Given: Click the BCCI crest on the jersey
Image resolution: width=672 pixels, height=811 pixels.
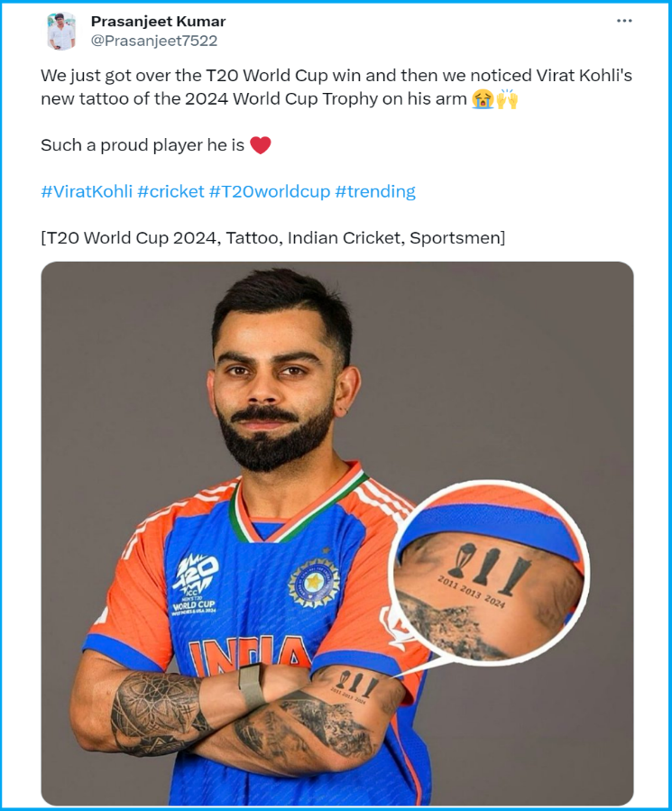Looking at the screenshot, I should (x=313, y=583).
